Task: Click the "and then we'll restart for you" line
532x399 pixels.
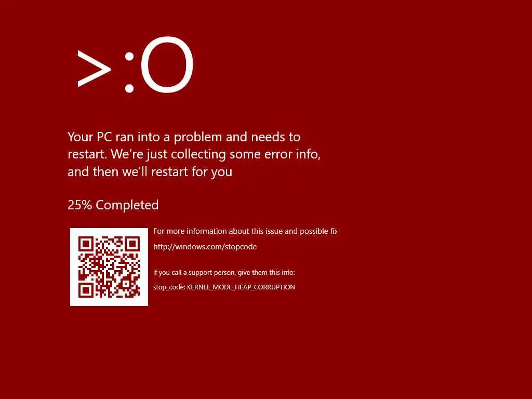Action: (150, 171)
